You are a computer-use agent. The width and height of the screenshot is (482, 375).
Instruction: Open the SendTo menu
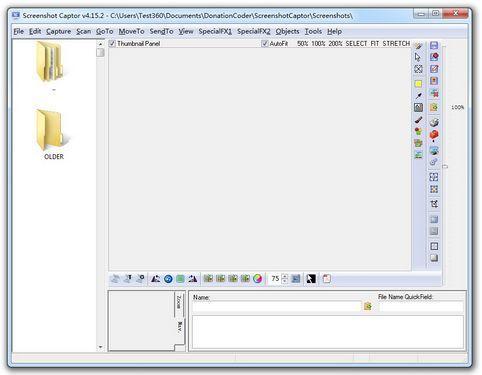click(161, 31)
